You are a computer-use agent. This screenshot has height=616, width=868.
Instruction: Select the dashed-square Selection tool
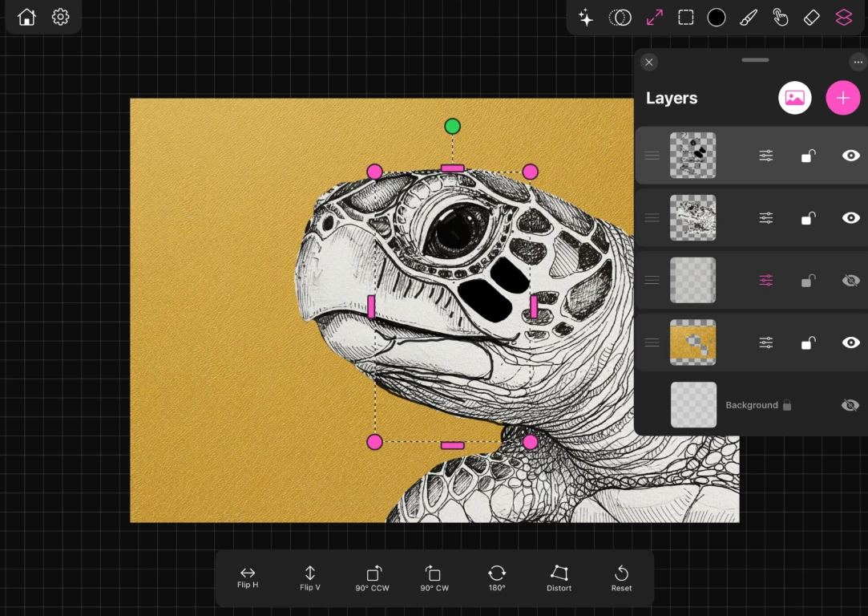(686, 18)
